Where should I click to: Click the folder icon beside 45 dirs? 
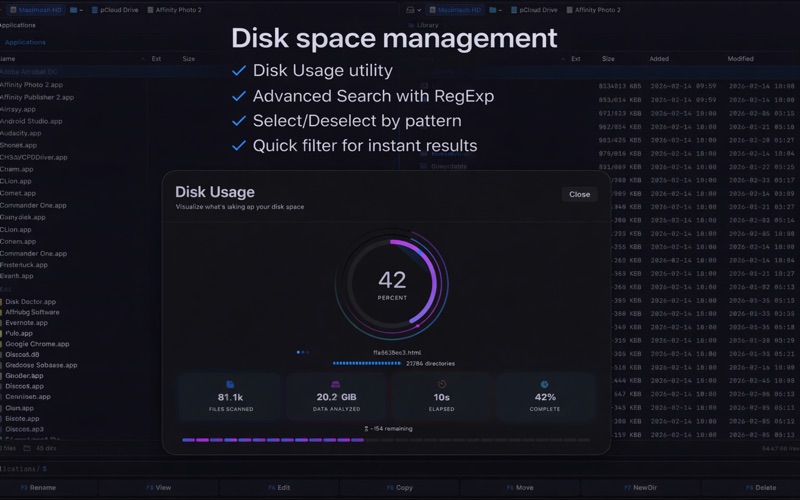(x=27, y=448)
